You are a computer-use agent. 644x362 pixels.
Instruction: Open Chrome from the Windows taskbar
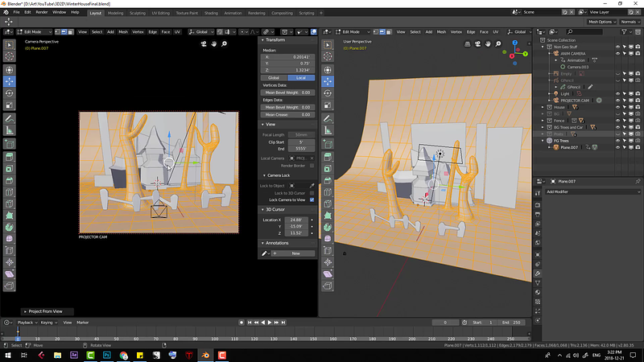[123, 355]
